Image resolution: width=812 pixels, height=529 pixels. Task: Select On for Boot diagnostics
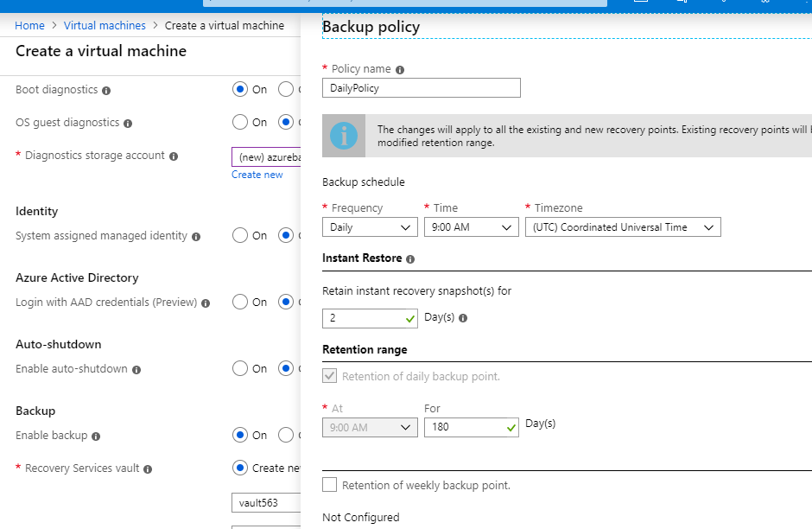(x=240, y=89)
